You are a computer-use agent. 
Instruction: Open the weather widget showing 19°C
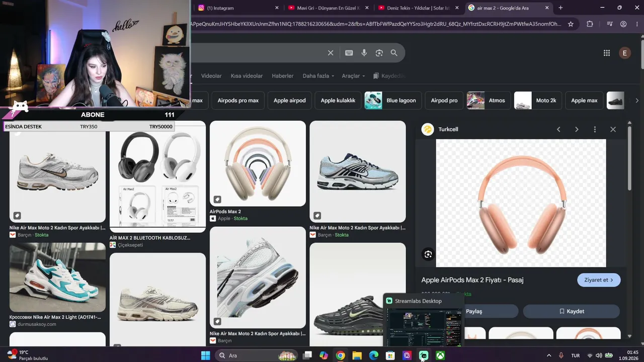[28, 355]
